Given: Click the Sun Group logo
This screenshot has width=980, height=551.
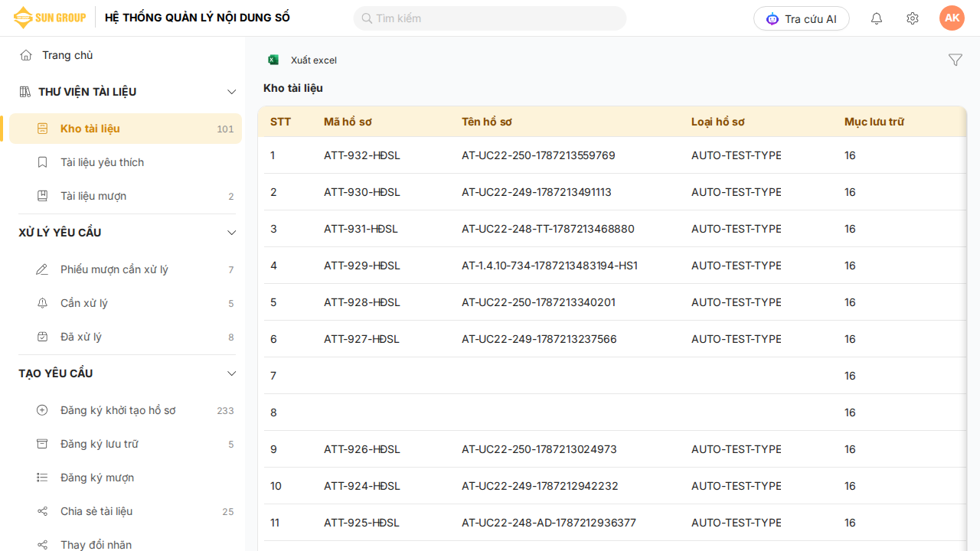Looking at the screenshot, I should click(x=50, y=18).
